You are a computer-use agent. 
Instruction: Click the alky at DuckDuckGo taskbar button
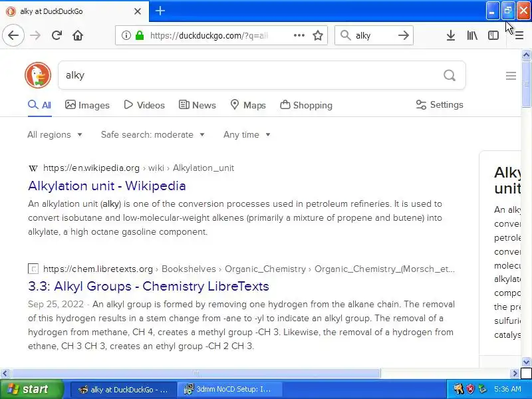[x=124, y=389]
